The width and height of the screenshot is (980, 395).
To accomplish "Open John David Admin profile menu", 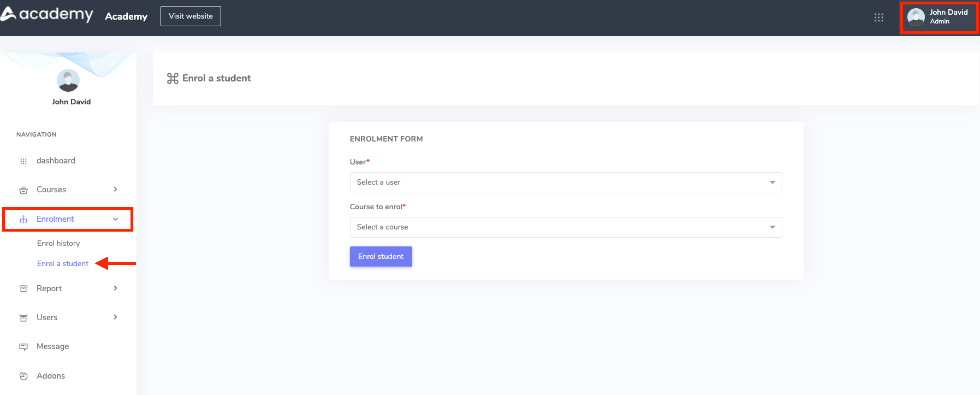I will 939,17.
